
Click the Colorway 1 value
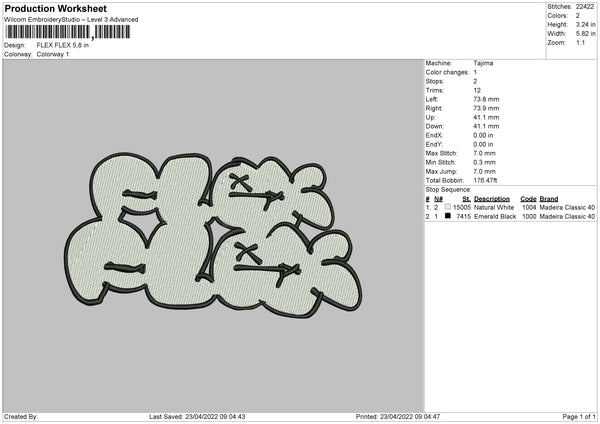pos(53,54)
